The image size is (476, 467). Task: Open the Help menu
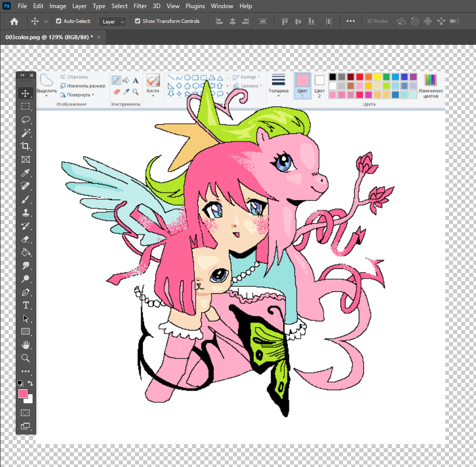[246, 6]
